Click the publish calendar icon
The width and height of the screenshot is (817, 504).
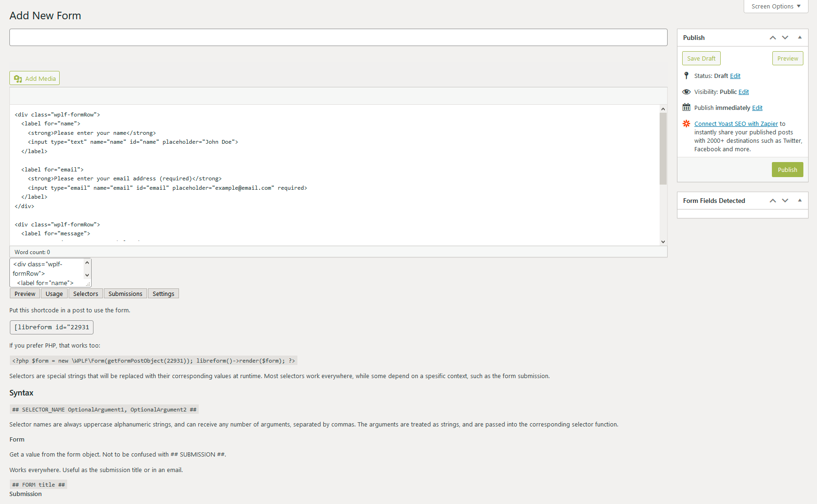[x=686, y=108]
